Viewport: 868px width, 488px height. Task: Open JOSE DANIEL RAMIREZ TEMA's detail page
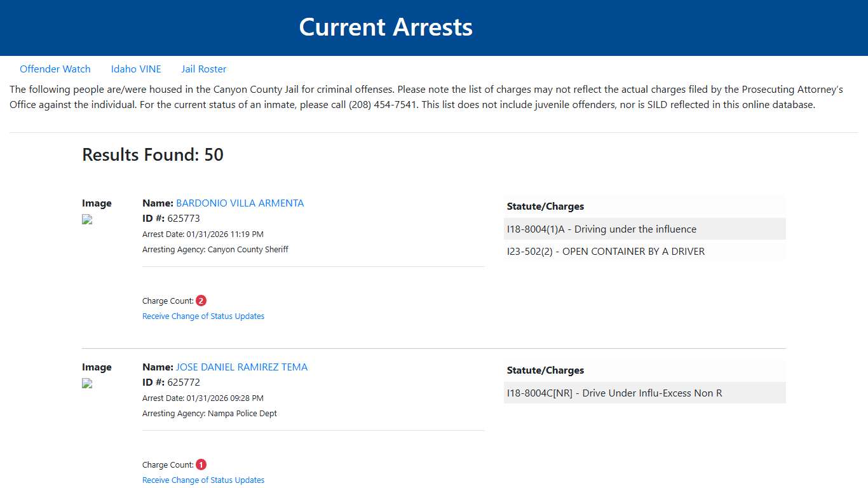point(241,367)
